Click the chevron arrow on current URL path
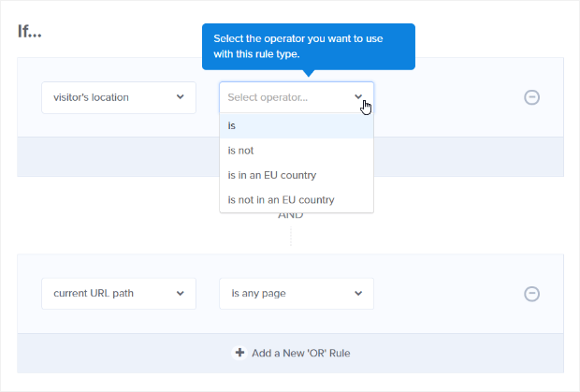Screen dimensions: 580x392 click(180, 294)
